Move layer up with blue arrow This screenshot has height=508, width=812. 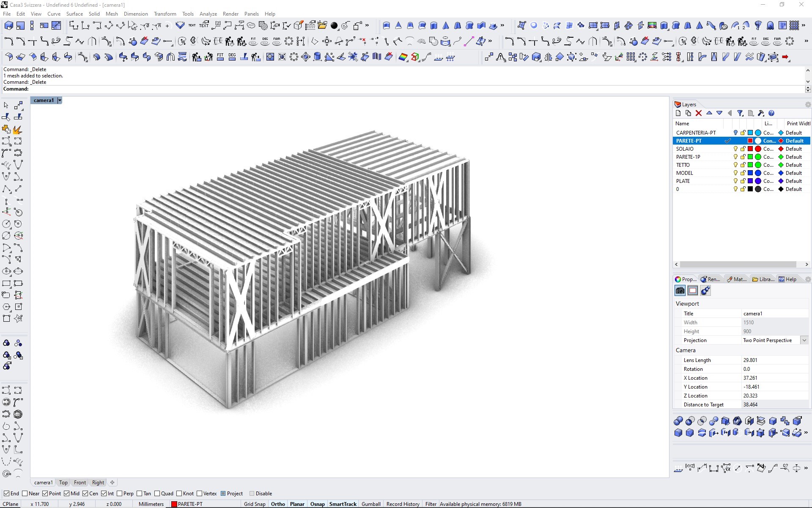[x=709, y=113]
